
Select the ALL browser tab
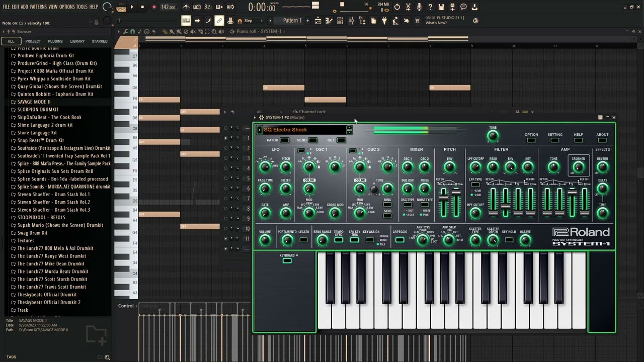(11, 41)
